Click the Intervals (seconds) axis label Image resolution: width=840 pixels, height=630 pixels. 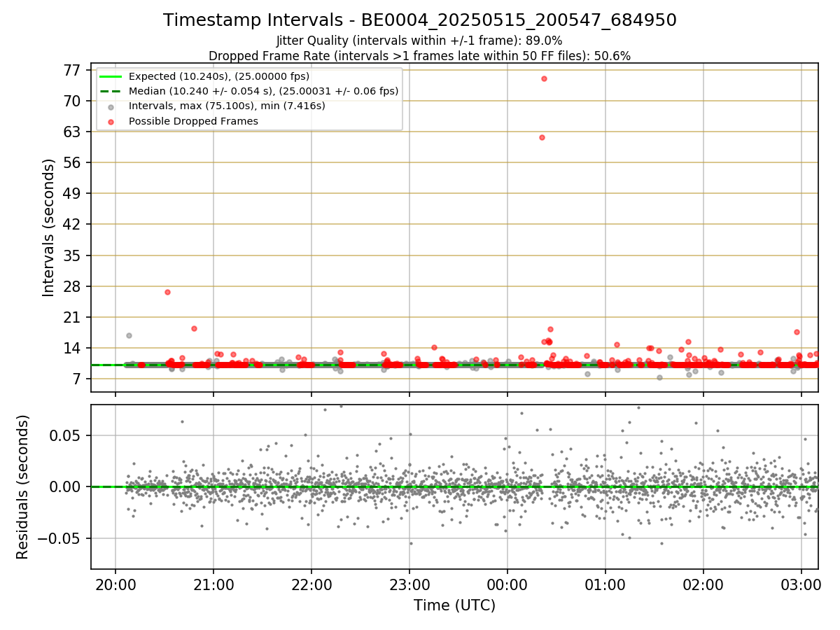coord(48,227)
